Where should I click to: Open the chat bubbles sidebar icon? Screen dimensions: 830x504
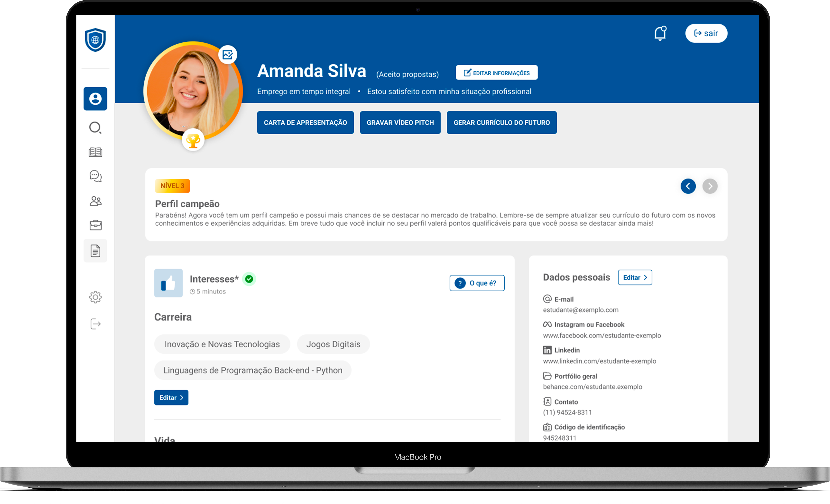[x=95, y=176]
